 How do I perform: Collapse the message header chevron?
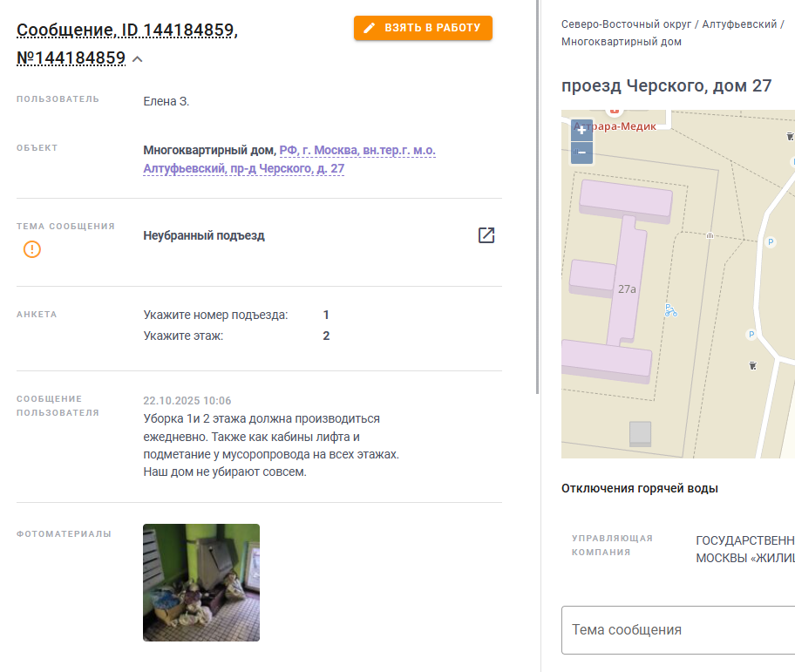pyautogui.click(x=138, y=59)
